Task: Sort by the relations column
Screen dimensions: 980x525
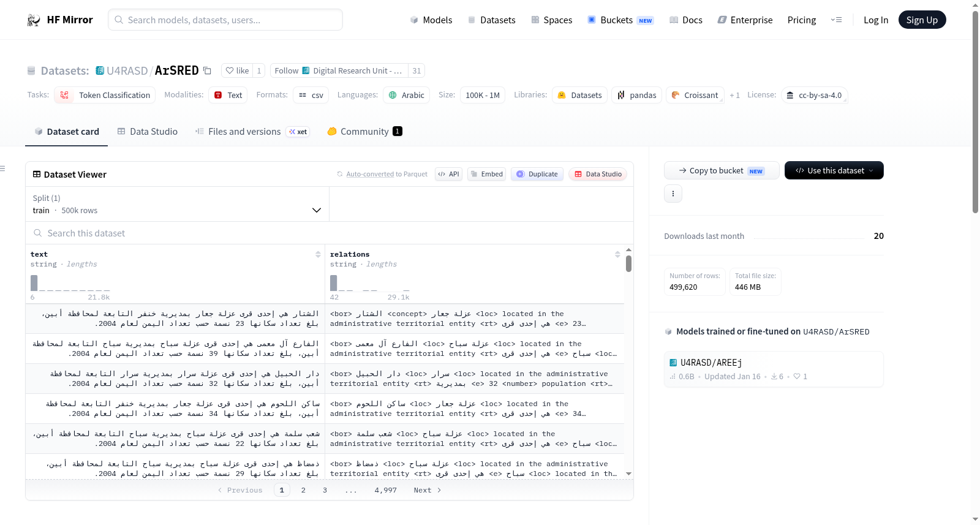Action: [617, 254]
